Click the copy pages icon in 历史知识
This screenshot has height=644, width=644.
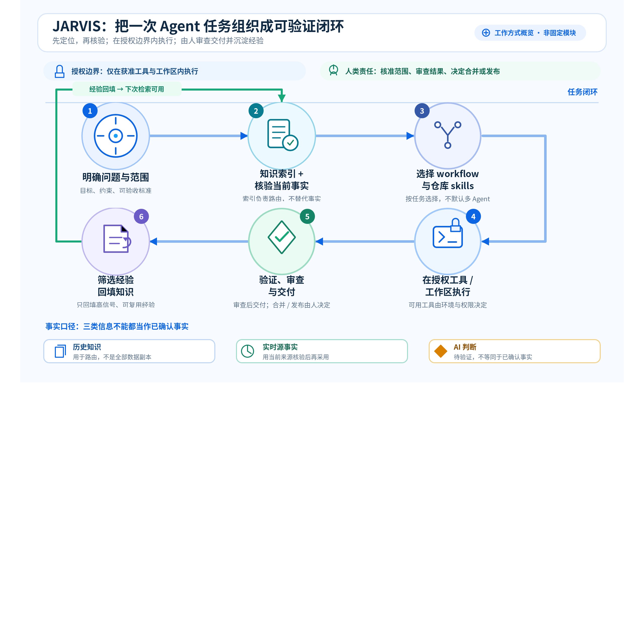click(x=60, y=351)
